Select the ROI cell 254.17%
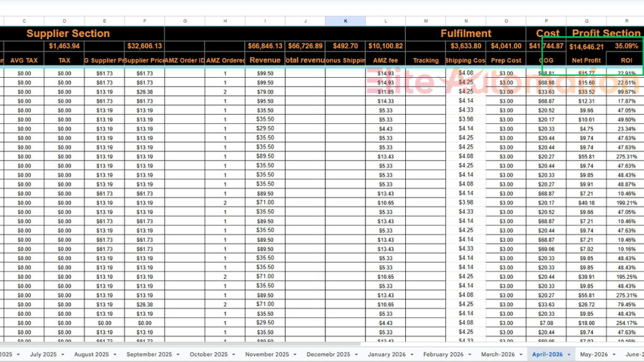Viewport: 644px width, 362px height. coord(627,323)
